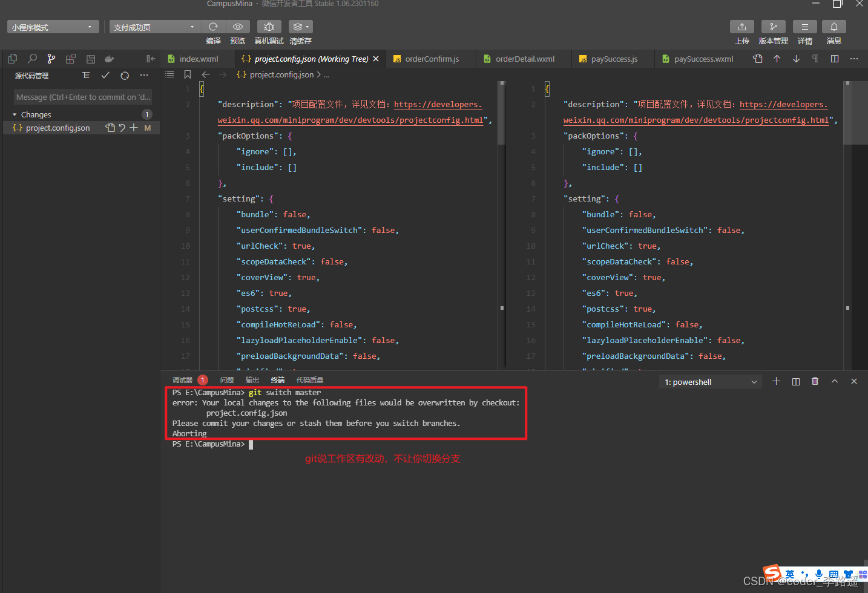Open the 问题 problems panel tab
The width and height of the screenshot is (868, 593).
pyautogui.click(x=227, y=380)
